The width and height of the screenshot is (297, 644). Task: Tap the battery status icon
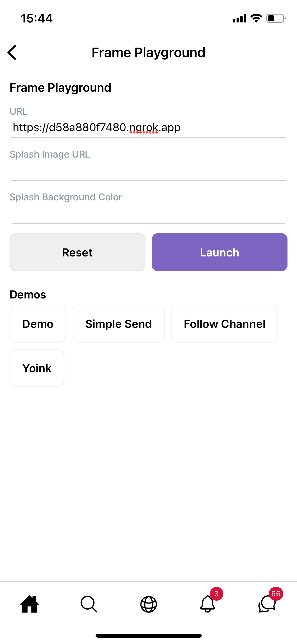(x=276, y=18)
